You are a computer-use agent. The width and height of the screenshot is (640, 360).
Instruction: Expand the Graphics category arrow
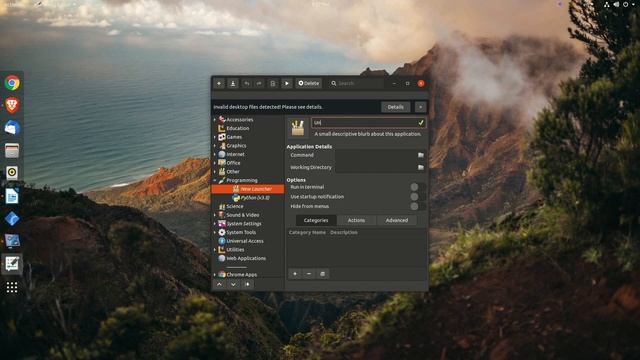point(215,146)
